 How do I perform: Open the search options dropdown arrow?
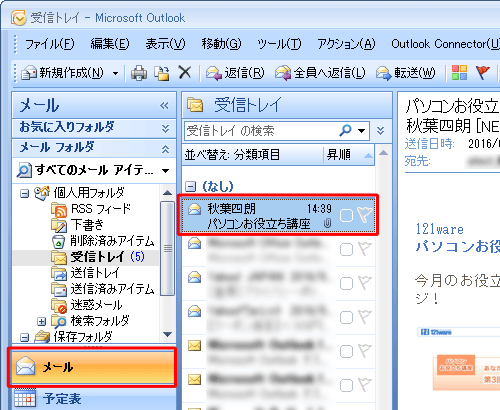362,131
